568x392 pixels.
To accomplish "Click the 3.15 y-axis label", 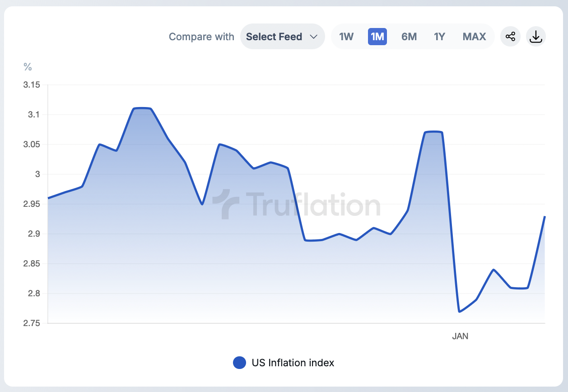I will (x=32, y=85).
